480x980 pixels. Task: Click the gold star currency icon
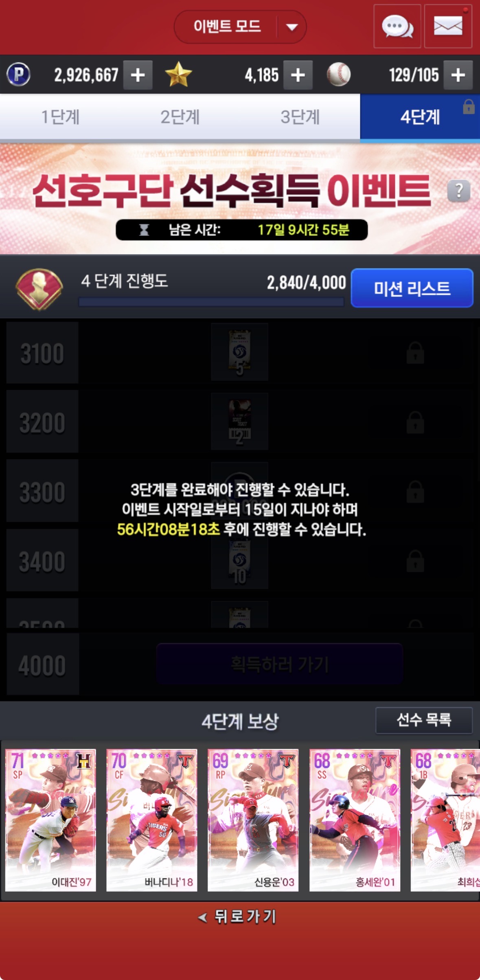[x=178, y=75]
